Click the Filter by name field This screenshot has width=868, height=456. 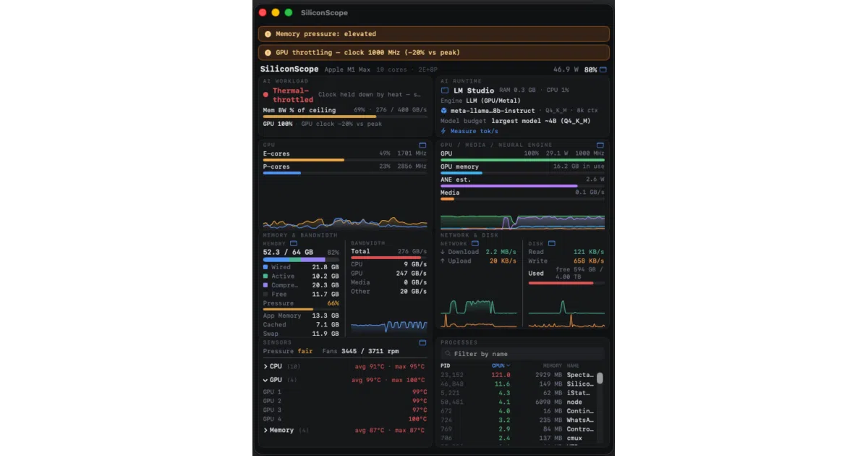(x=522, y=354)
